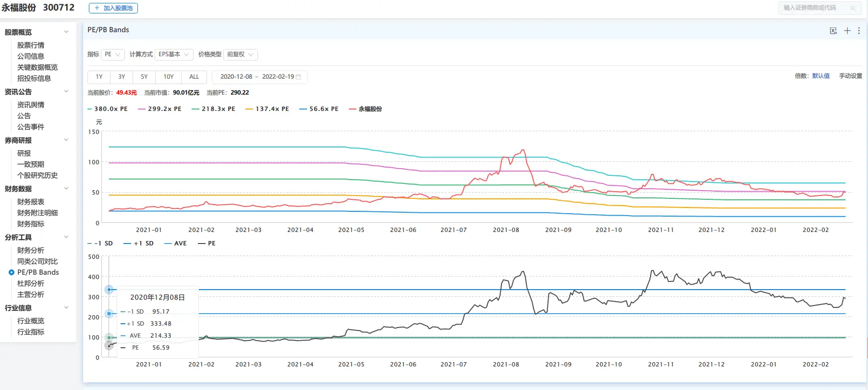Open 公告事件 in sidebar
The width and height of the screenshot is (868, 390).
pyautogui.click(x=31, y=127)
